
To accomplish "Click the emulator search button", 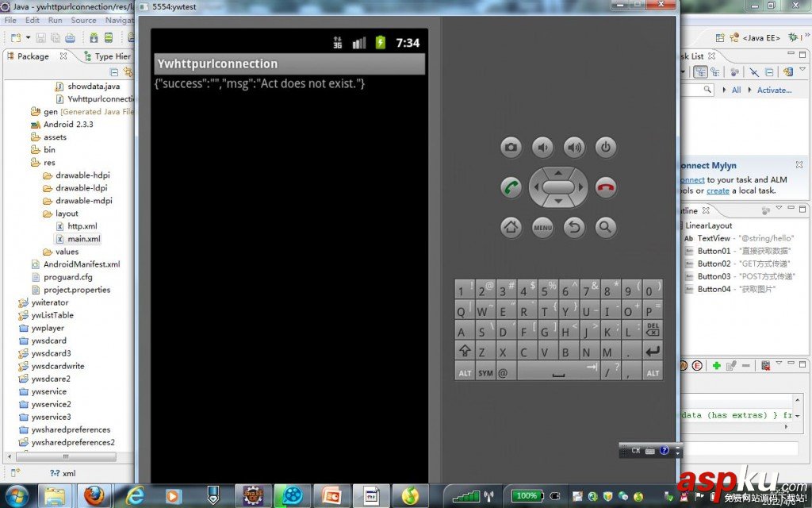I will (x=605, y=227).
